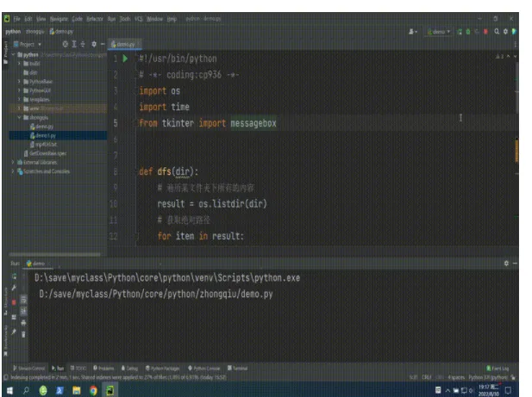Click the JetBrains toolbox icon at the toolbar's far right
Viewport: 532px width, 397px height.
pos(514,32)
